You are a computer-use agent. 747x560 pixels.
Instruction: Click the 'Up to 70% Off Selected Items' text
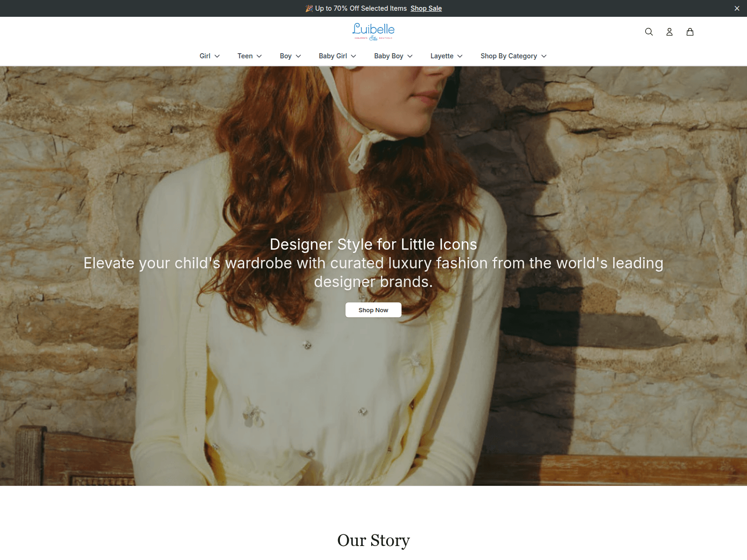click(x=361, y=8)
